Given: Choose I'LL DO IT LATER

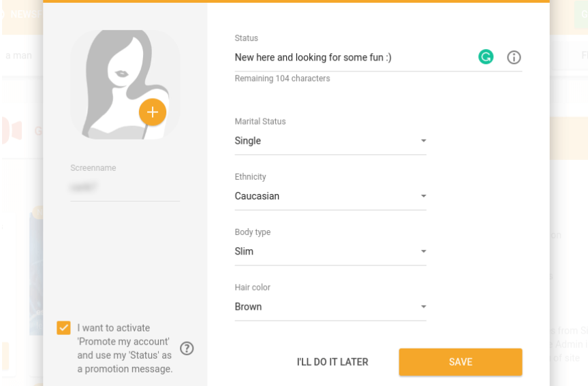Looking at the screenshot, I should pyautogui.click(x=332, y=362).
